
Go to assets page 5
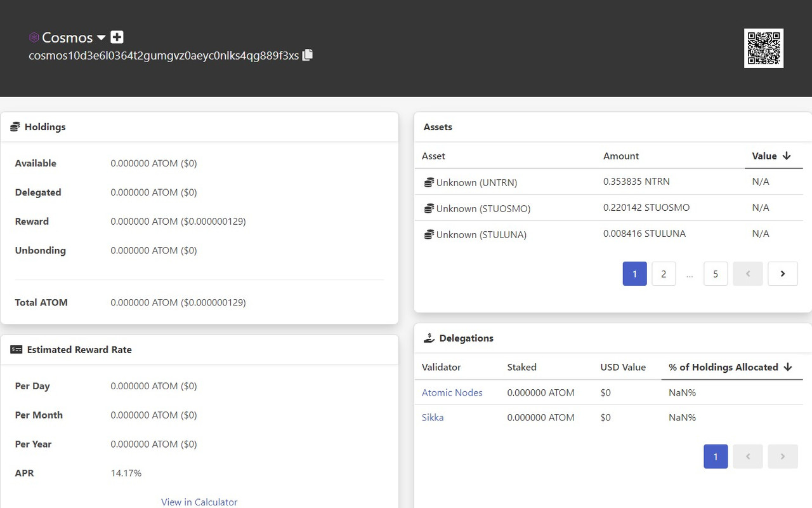[x=716, y=274]
